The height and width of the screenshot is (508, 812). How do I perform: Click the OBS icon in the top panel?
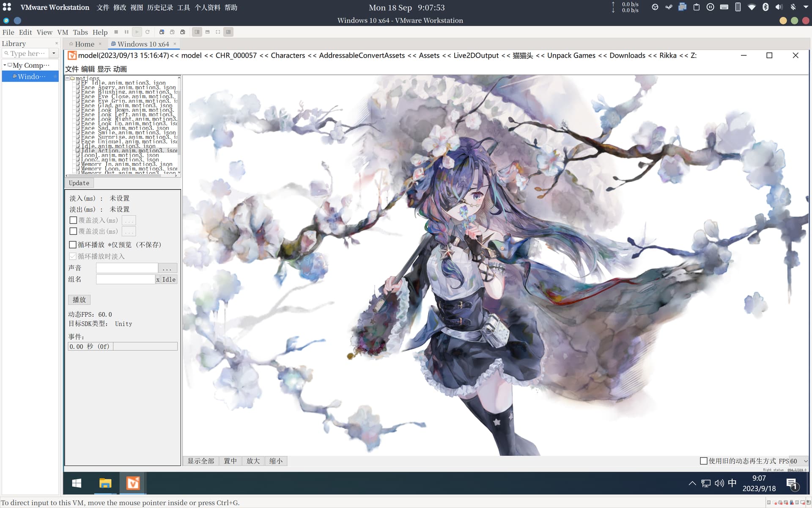pos(655,7)
